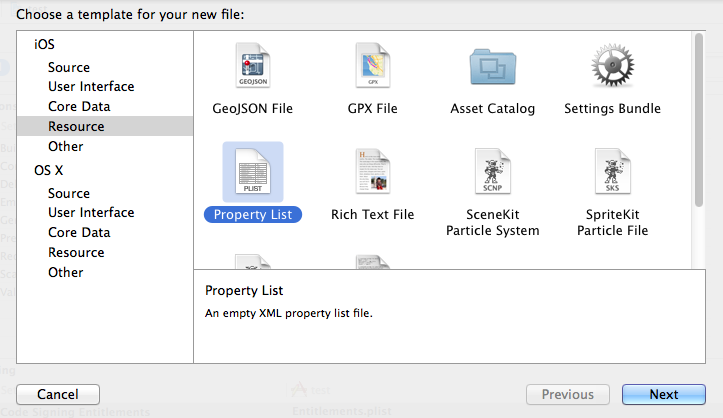Select Source under OS X
723x418 pixels.
(69, 193)
